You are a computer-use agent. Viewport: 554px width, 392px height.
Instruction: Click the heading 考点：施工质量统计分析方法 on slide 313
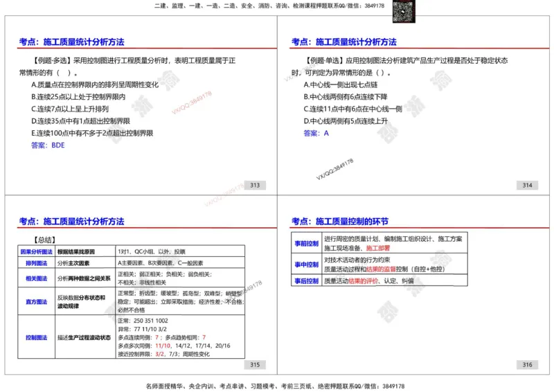coord(72,42)
